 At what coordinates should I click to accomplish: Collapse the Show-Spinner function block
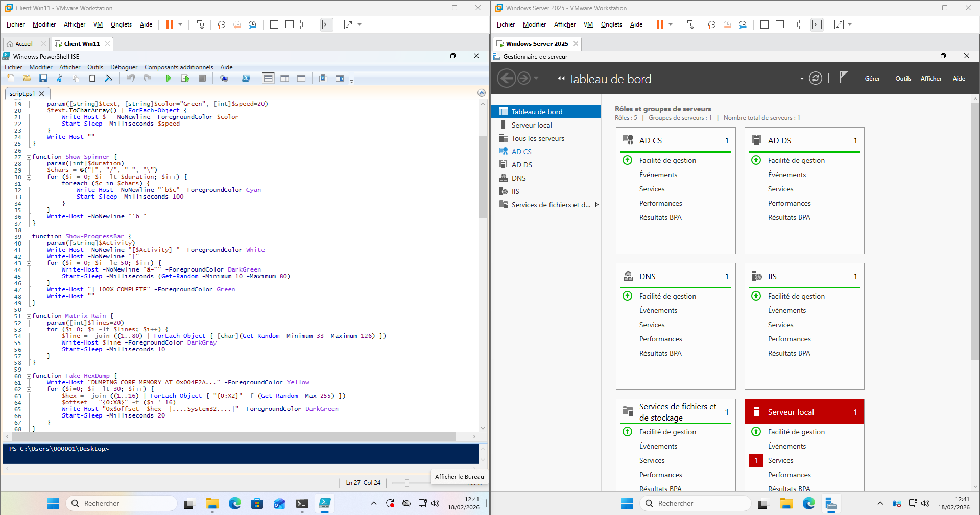click(29, 157)
